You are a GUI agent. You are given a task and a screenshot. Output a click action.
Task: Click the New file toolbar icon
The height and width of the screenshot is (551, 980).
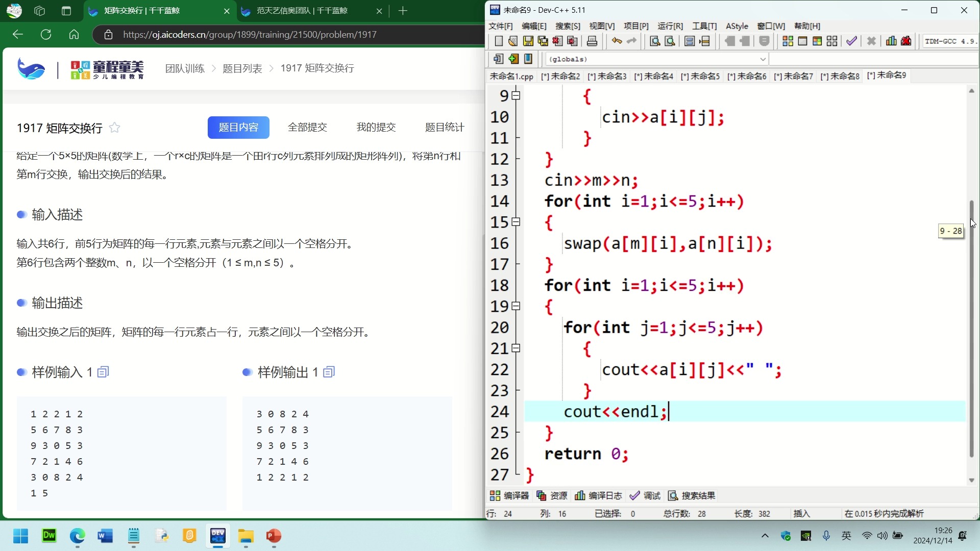click(x=499, y=41)
